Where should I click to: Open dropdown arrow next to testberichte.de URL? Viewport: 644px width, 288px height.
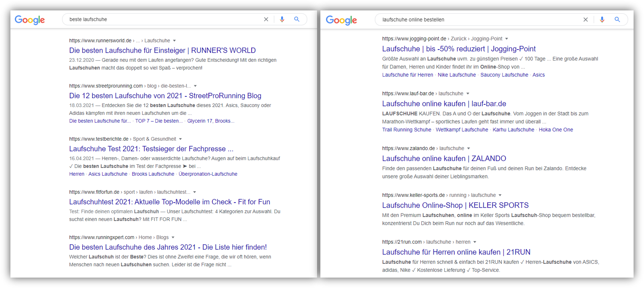[x=180, y=139]
